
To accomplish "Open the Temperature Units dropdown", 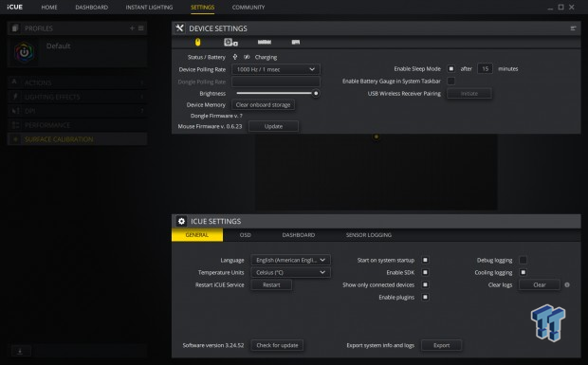I will [x=290, y=272].
